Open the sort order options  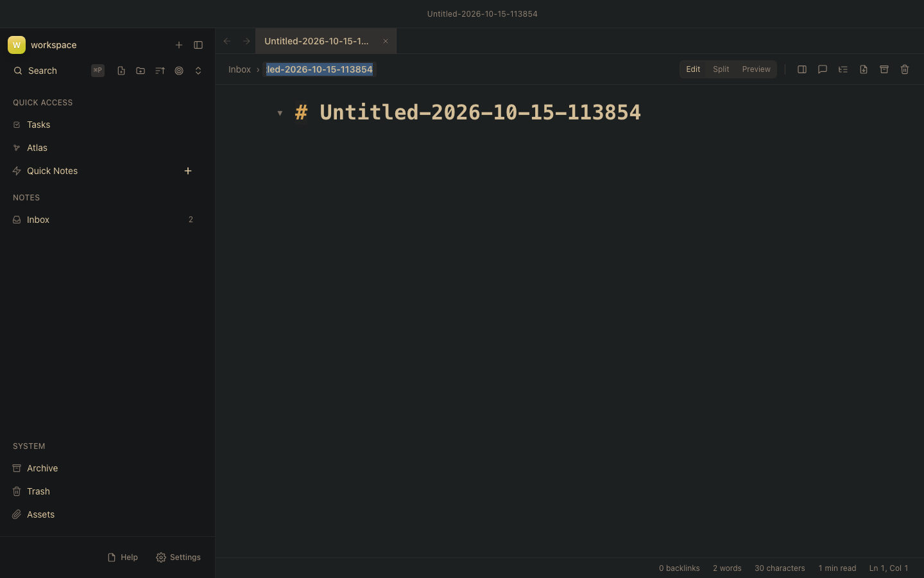pyautogui.click(x=160, y=71)
